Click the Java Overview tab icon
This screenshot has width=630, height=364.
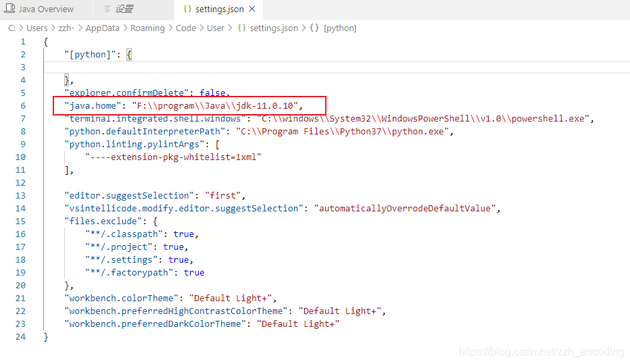pyautogui.click(x=10, y=8)
